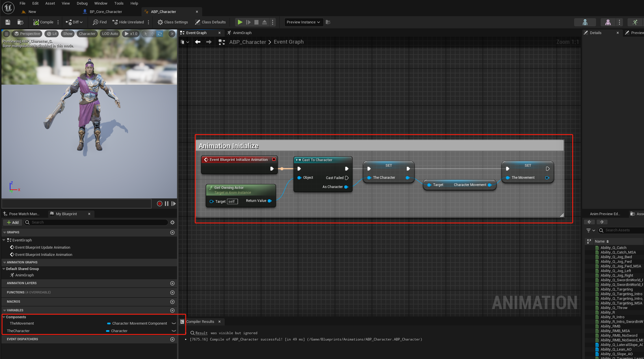Viewport: 644px width, 359px height.
Task: Click the Browse to asset icon
Action: coord(20,22)
